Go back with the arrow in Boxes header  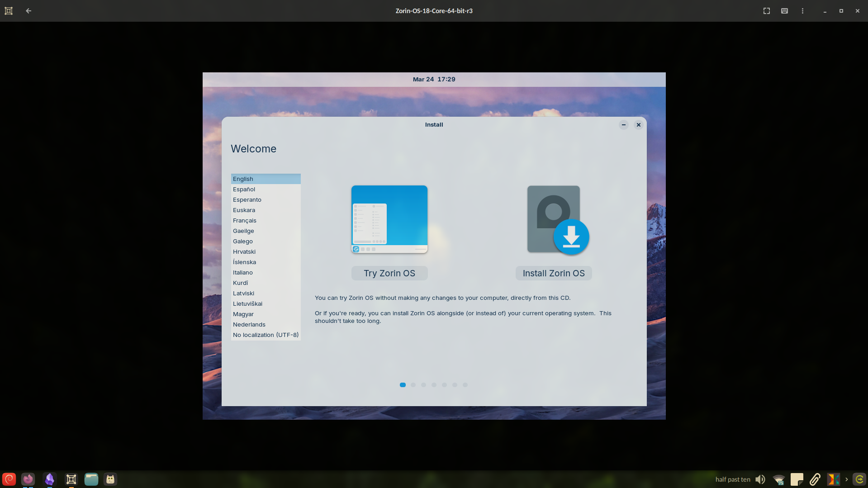pos(28,11)
